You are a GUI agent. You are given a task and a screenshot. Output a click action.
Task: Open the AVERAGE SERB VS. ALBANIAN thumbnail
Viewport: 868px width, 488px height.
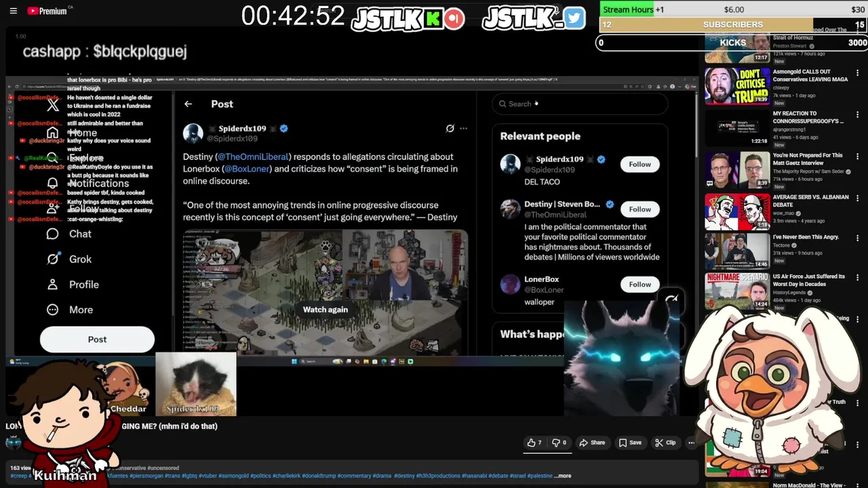click(x=736, y=211)
